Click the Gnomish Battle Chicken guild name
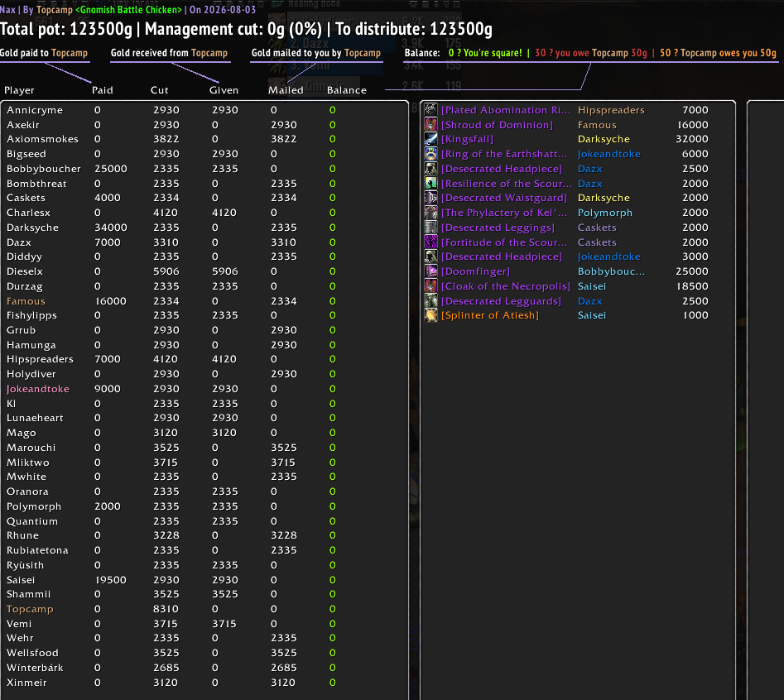 128,9
